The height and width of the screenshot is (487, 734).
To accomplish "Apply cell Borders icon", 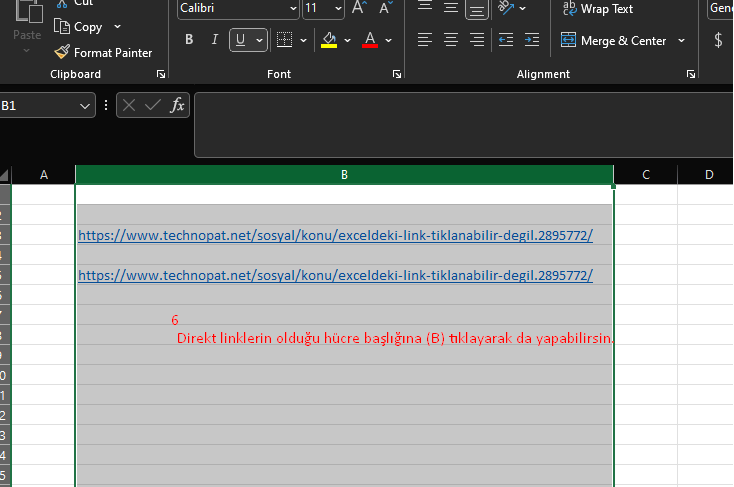I will tap(284, 40).
